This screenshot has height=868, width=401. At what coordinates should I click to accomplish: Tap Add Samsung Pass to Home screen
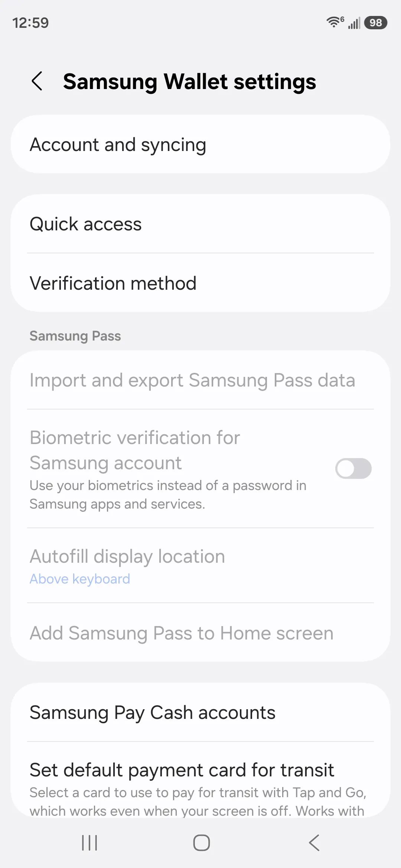coord(200,633)
